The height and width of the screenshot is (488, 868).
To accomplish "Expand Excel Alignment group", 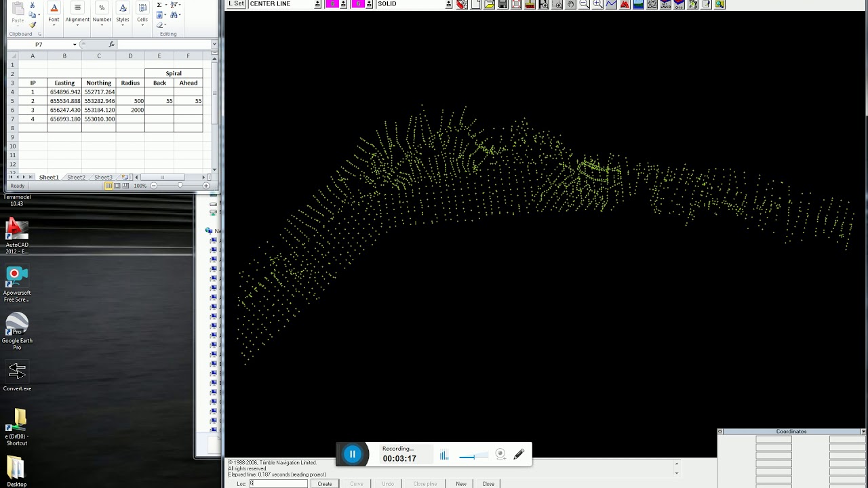I will [77, 14].
